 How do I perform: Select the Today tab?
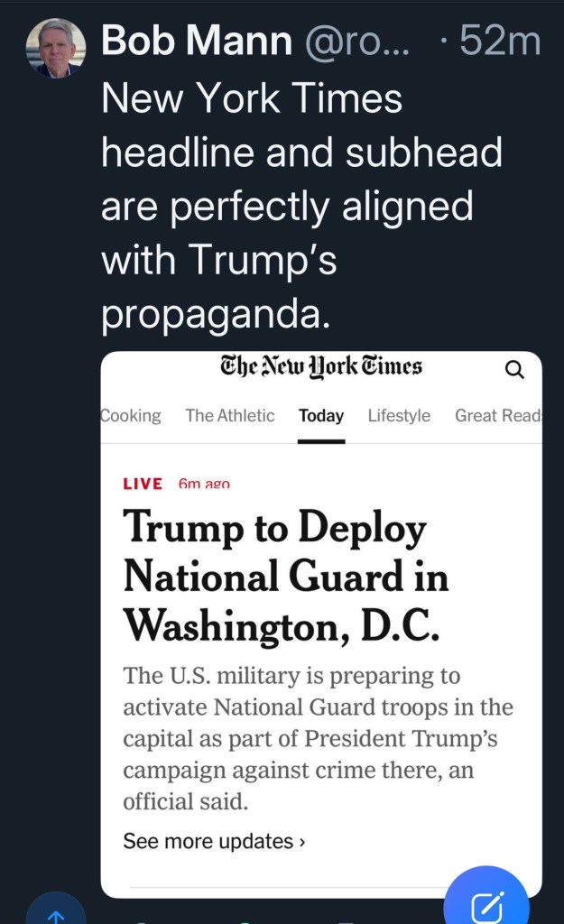321,416
